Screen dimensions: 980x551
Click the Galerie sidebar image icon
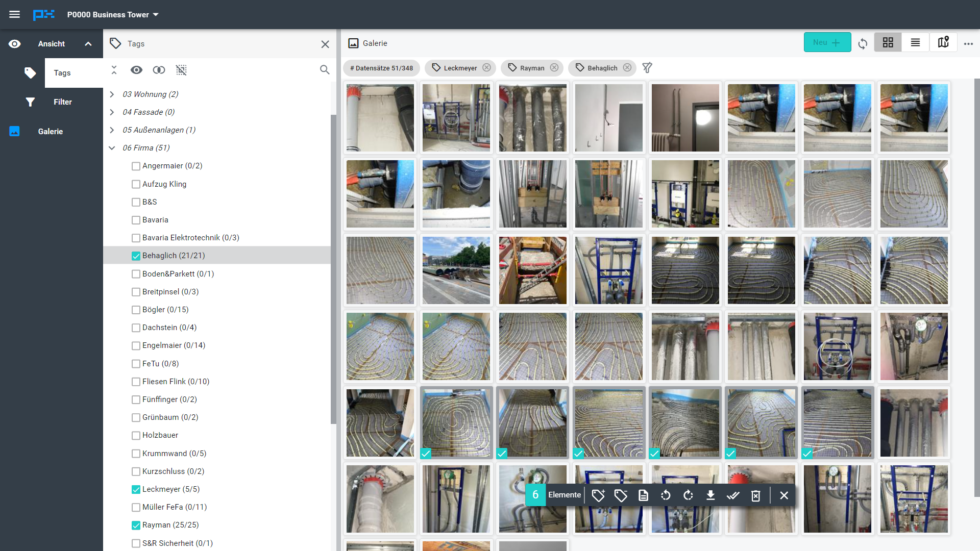point(14,132)
